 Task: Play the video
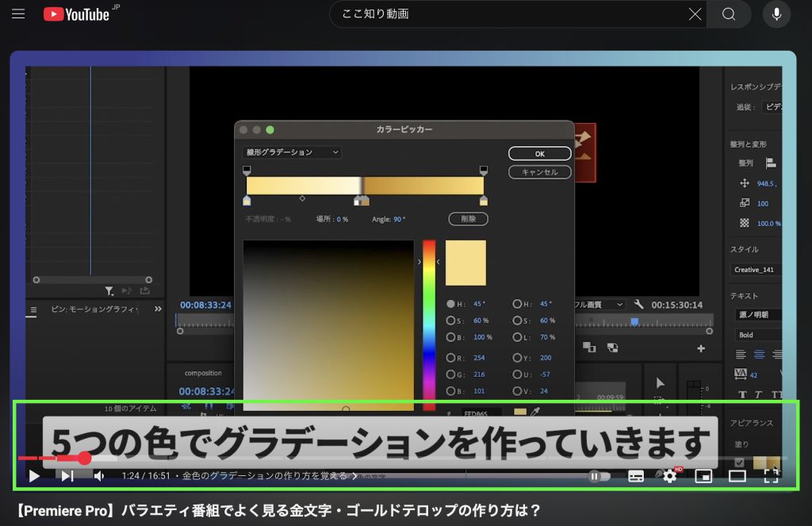coord(34,476)
